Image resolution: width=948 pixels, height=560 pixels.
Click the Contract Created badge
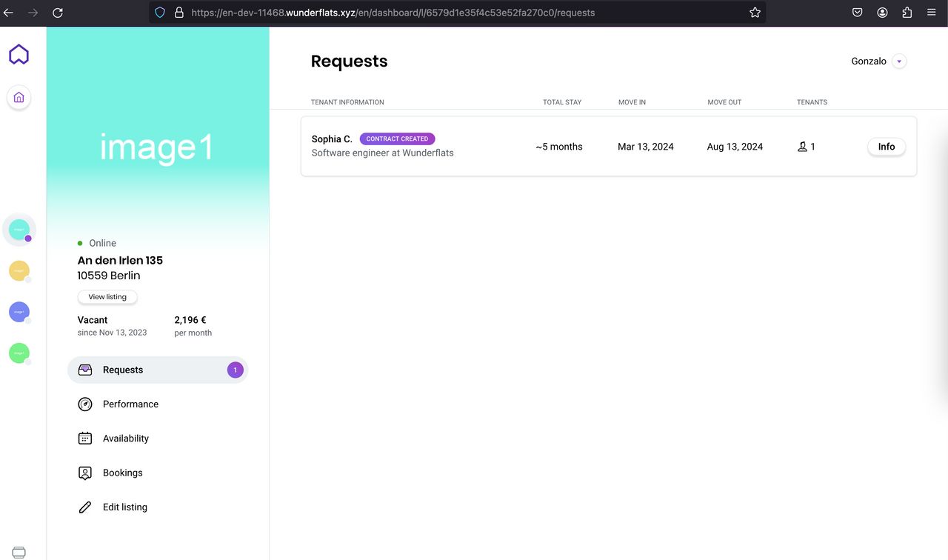click(397, 139)
